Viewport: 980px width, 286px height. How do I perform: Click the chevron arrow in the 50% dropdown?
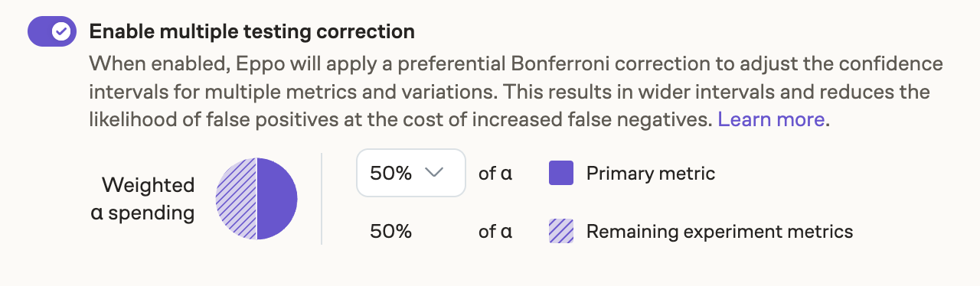(x=434, y=173)
